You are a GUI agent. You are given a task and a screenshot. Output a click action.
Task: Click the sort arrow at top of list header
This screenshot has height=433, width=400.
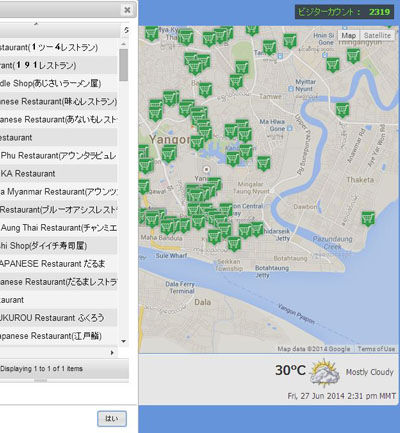point(36,24)
